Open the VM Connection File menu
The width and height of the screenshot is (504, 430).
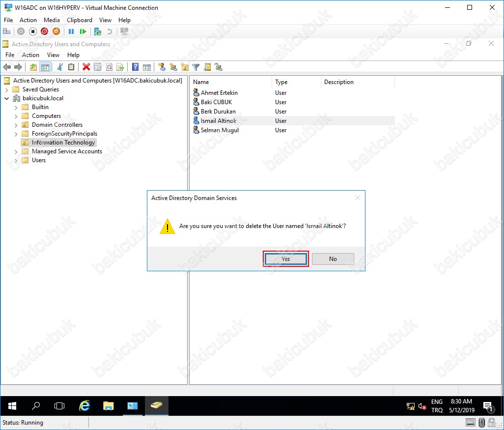point(8,20)
